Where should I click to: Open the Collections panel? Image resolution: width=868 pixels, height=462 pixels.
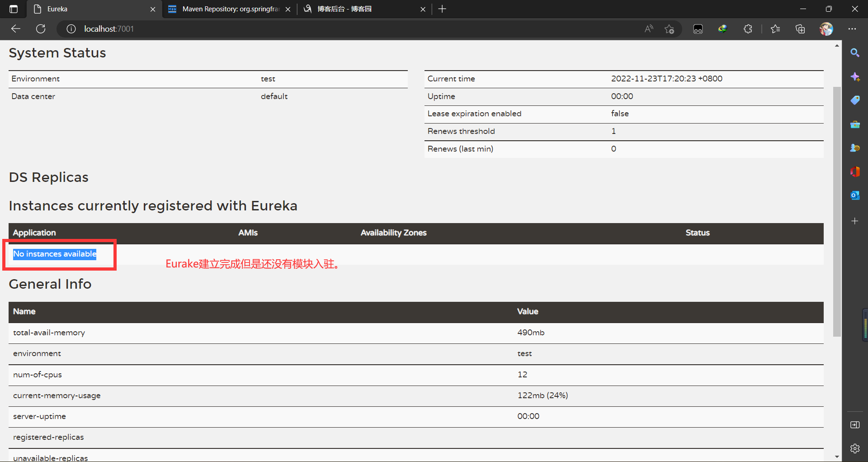click(x=800, y=29)
